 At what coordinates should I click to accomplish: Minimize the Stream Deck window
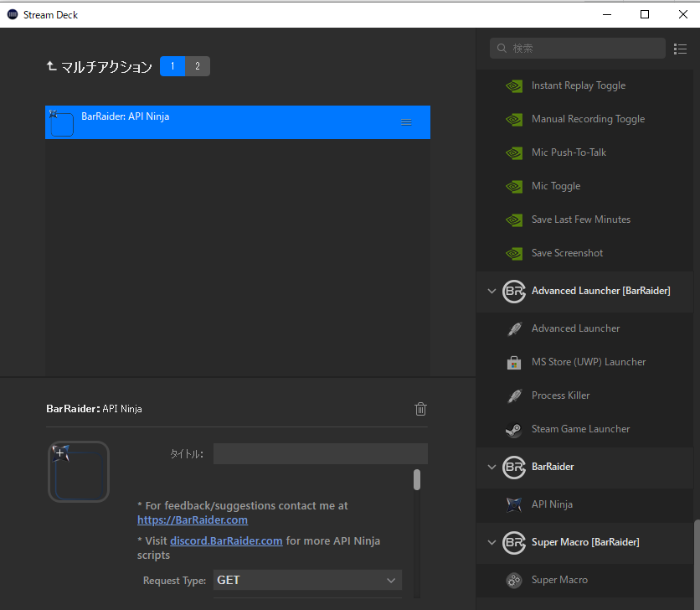click(x=607, y=14)
